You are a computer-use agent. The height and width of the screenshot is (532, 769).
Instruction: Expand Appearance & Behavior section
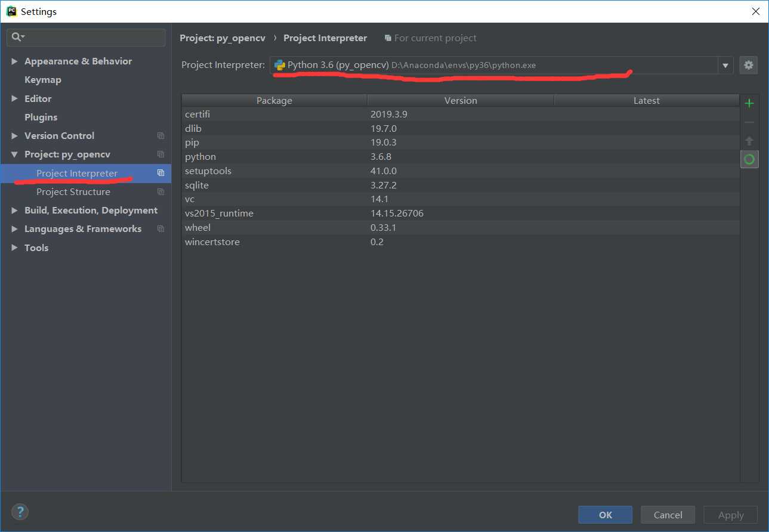14,61
